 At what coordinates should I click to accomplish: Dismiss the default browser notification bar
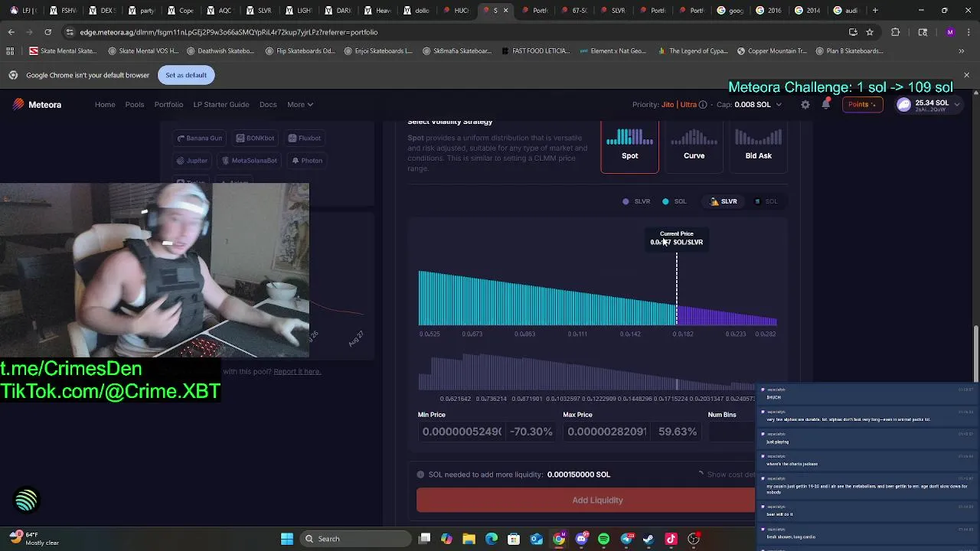click(x=966, y=75)
